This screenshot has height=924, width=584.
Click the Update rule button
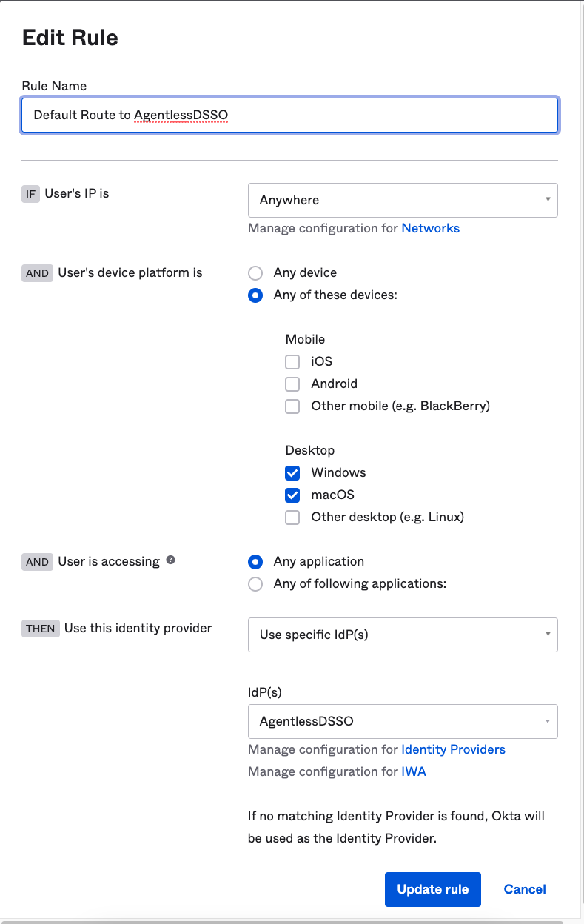click(x=432, y=889)
